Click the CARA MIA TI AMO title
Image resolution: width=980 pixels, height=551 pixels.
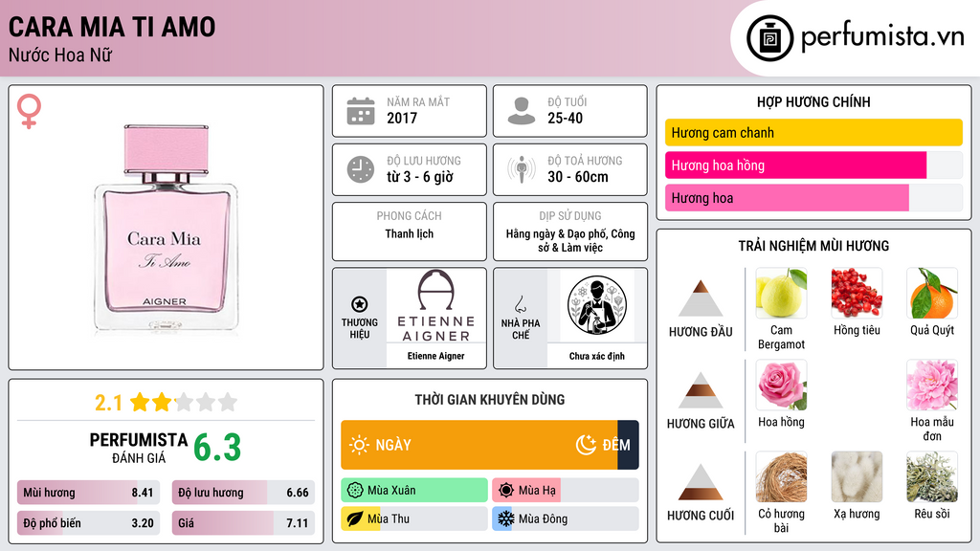pos(112,27)
